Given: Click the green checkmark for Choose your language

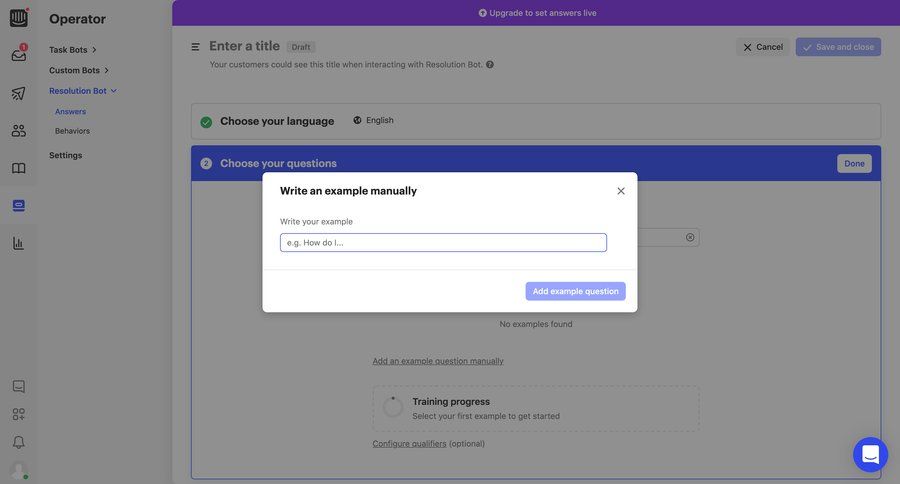Looking at the screenshot, I should (x=206, y=122).
